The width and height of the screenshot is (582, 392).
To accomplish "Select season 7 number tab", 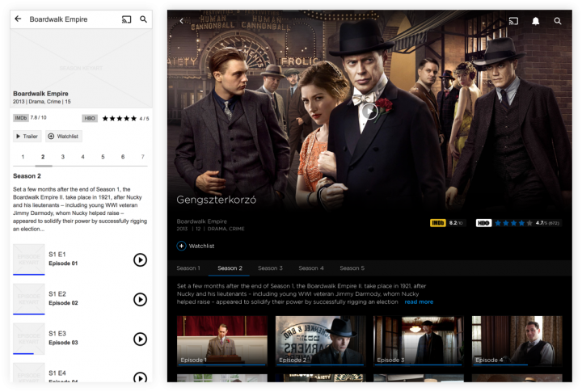I will [142, 157].
